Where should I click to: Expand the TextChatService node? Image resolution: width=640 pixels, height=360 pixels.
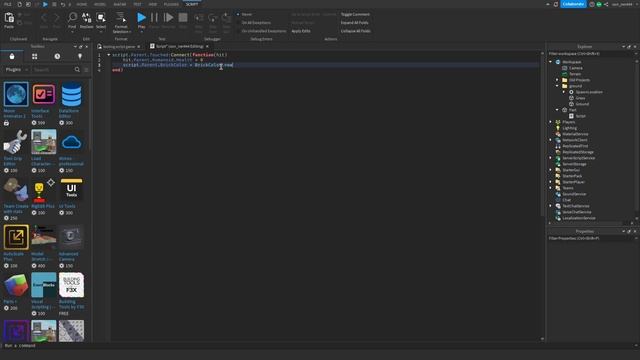click(551, 206)
